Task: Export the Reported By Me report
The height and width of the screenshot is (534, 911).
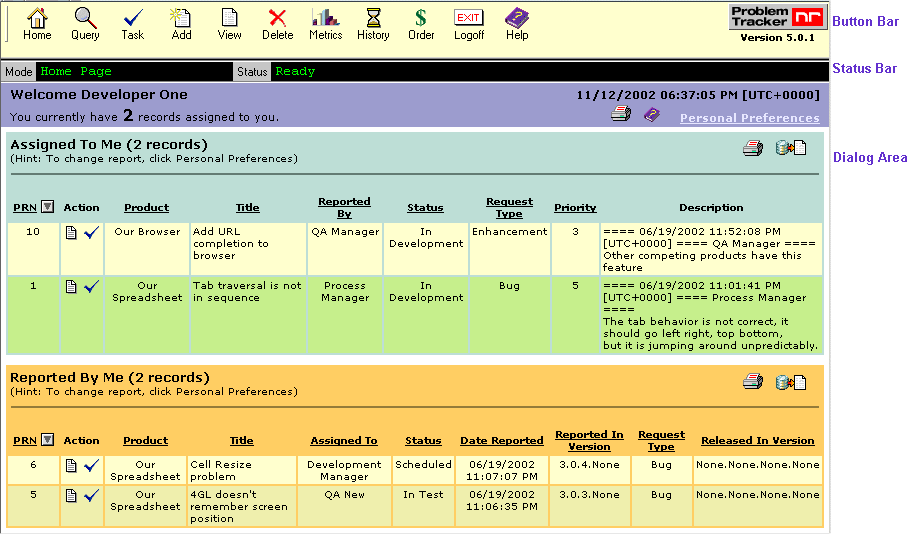Action: click(x=791, y=382)
